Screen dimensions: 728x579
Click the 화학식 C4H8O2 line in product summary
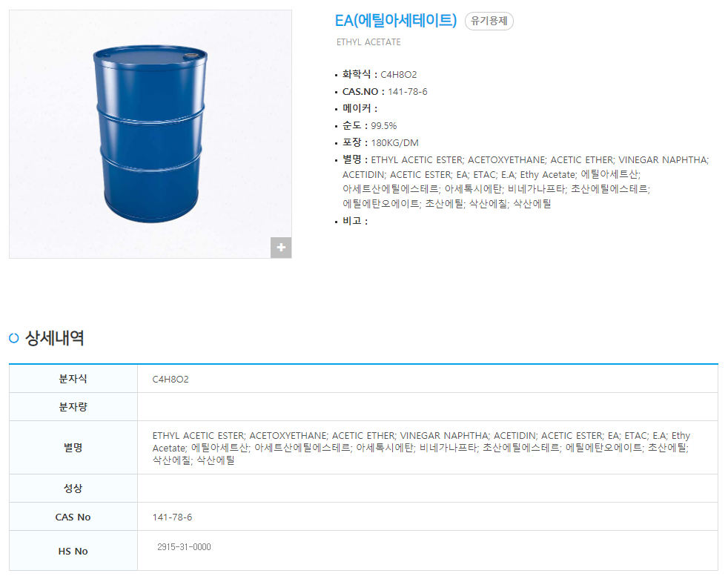[x=380, y=75]
